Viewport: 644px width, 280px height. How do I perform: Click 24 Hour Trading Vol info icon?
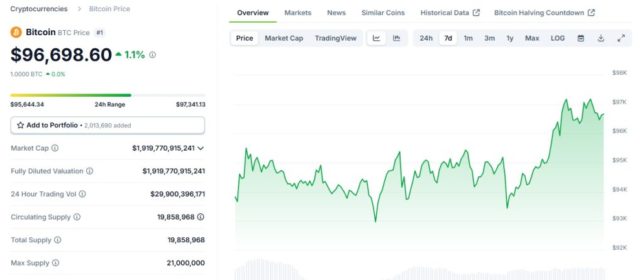point(82,194)
